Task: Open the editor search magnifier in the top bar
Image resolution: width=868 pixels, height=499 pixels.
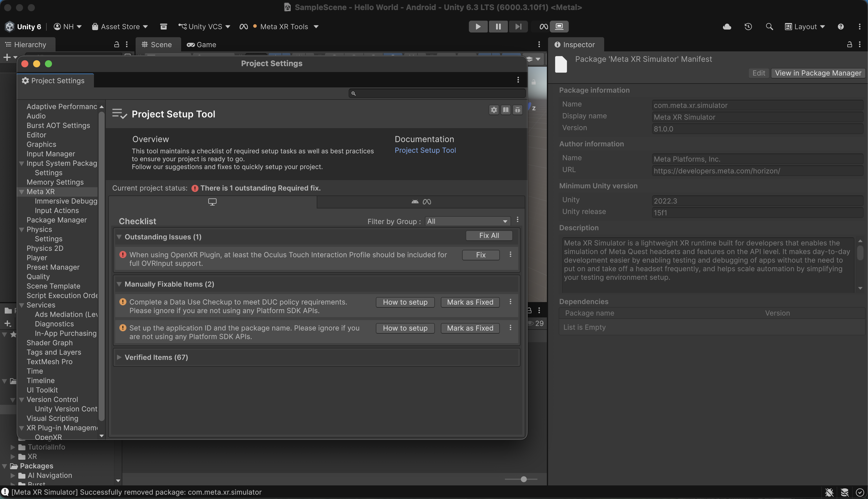Action: click(769, 26)
